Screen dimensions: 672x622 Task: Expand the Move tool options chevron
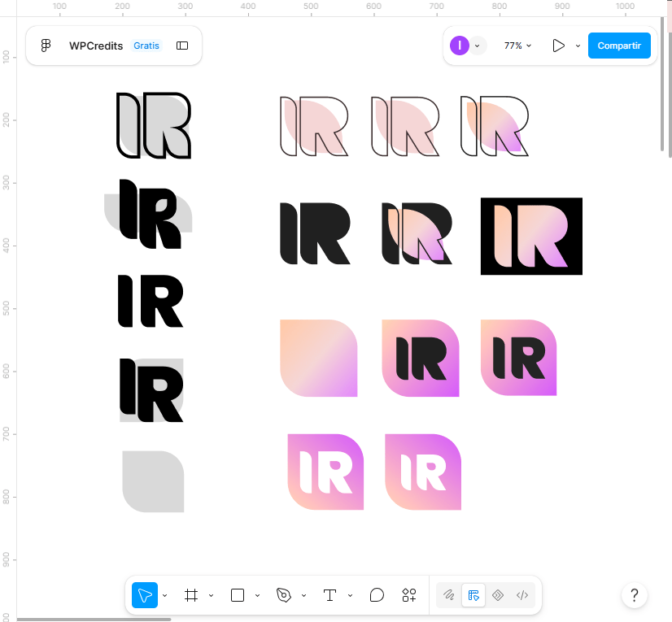(x=165, y=595)
